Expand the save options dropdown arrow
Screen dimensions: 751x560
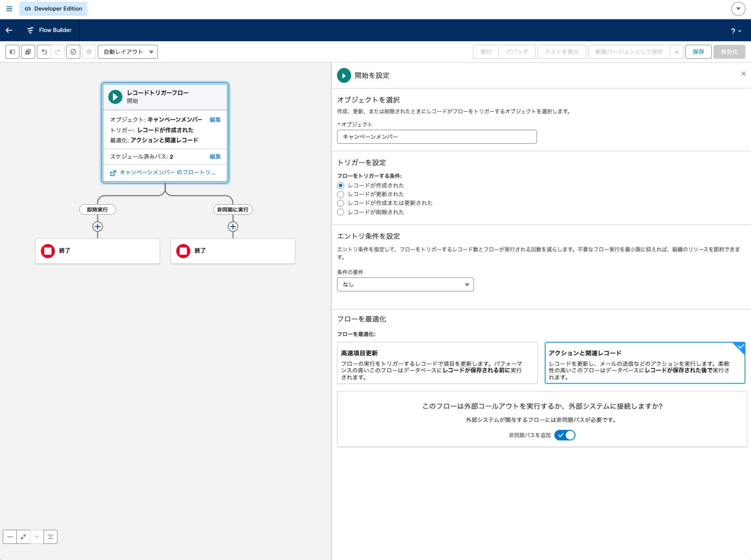tap(677, 52)
